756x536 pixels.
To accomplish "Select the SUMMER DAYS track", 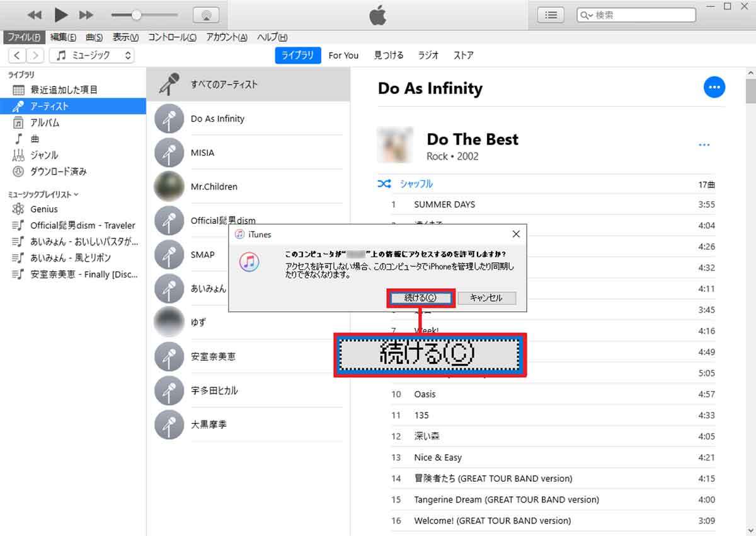I will tap(553, 204).
